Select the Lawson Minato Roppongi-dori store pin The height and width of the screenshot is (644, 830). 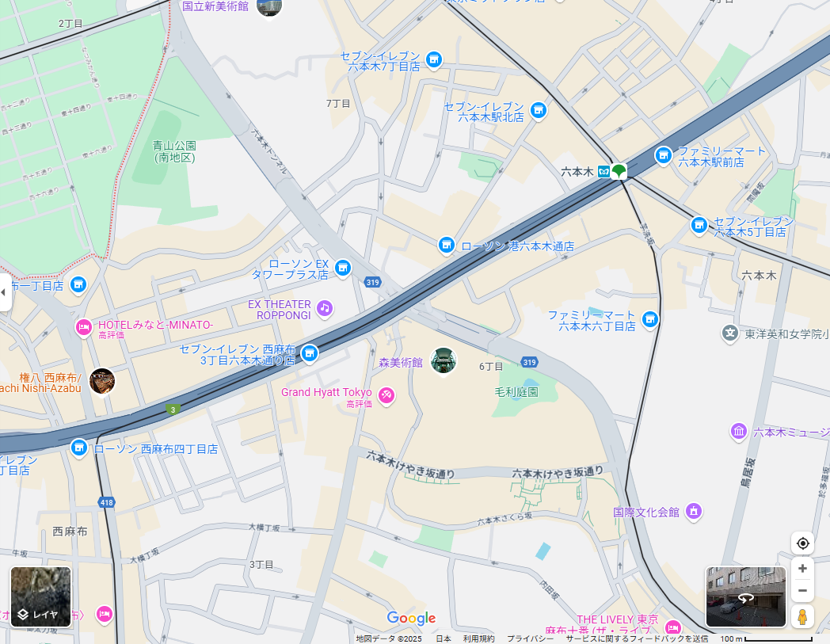446,246
